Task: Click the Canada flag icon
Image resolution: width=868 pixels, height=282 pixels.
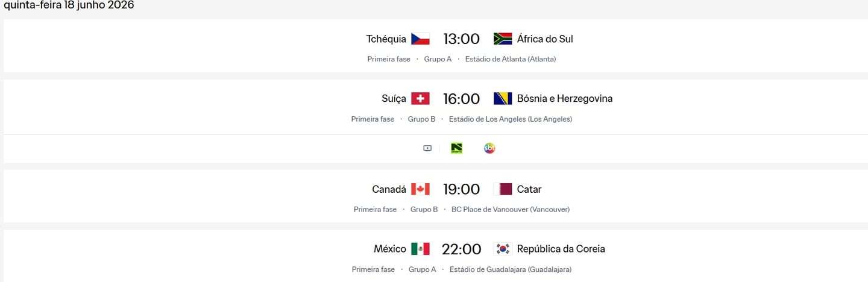Action: point(420,189)
